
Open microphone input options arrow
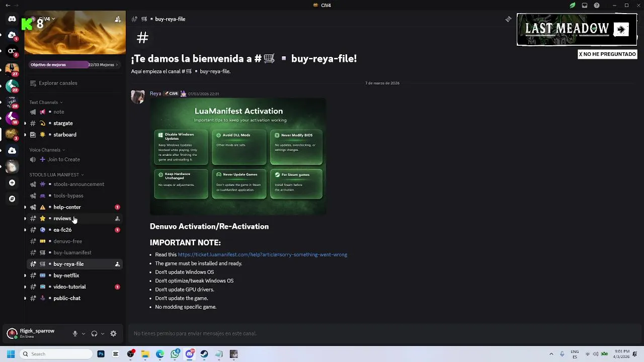tap(84, 333)
